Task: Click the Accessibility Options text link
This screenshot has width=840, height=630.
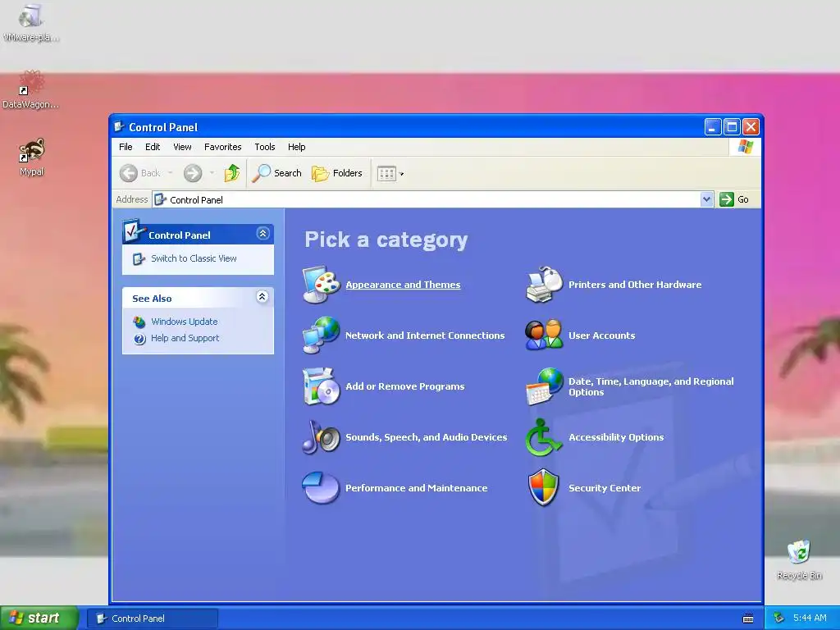Action: pos(616,438)
